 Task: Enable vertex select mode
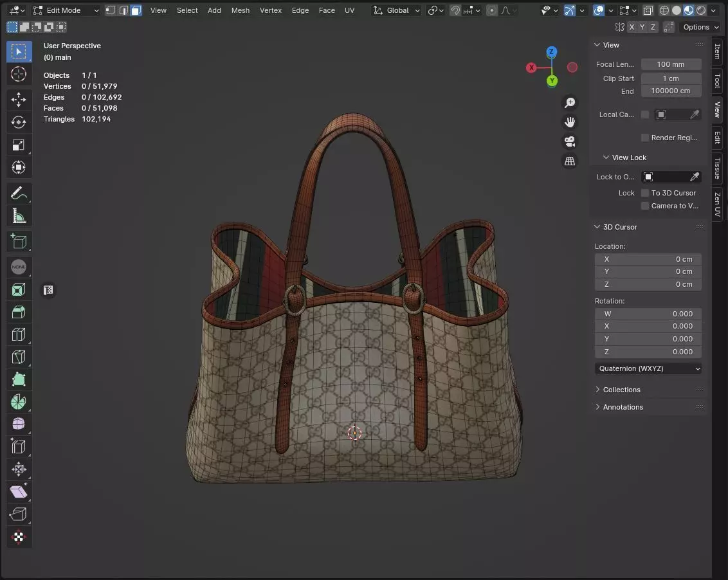coord(111,10)
